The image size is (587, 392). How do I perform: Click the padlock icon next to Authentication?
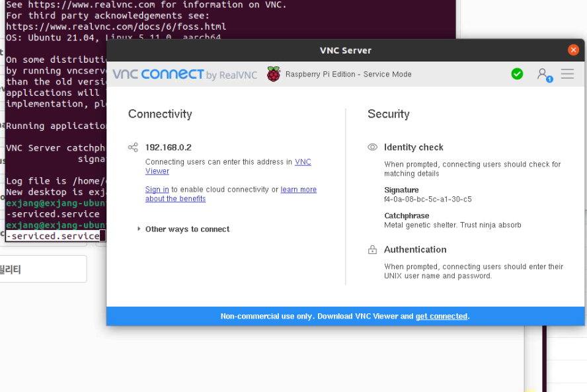372,249
